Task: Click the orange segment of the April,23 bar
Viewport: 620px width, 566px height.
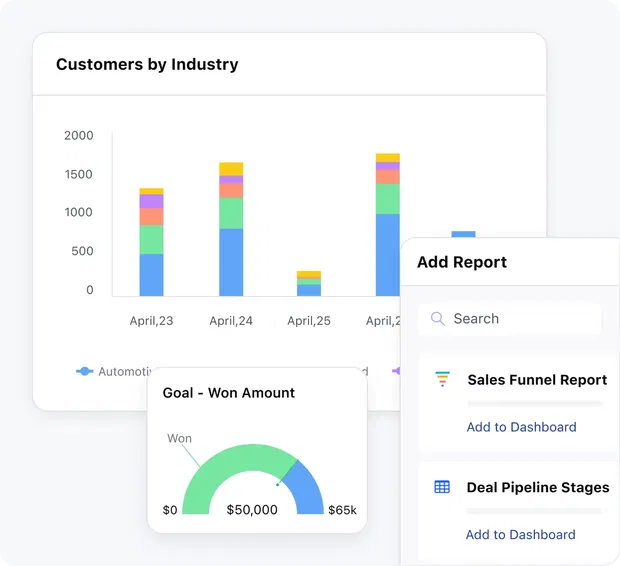Action: click(151, 216)
